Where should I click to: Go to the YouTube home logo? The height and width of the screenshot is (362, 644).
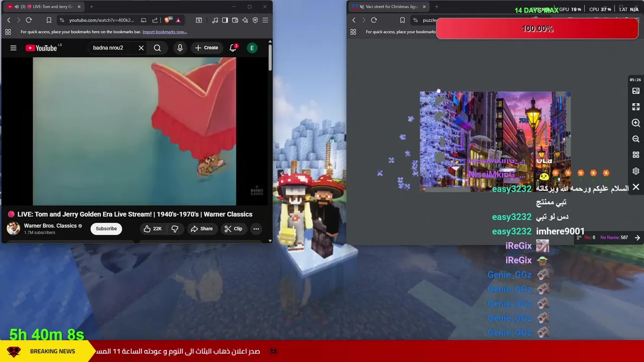[x=41, y=48]
